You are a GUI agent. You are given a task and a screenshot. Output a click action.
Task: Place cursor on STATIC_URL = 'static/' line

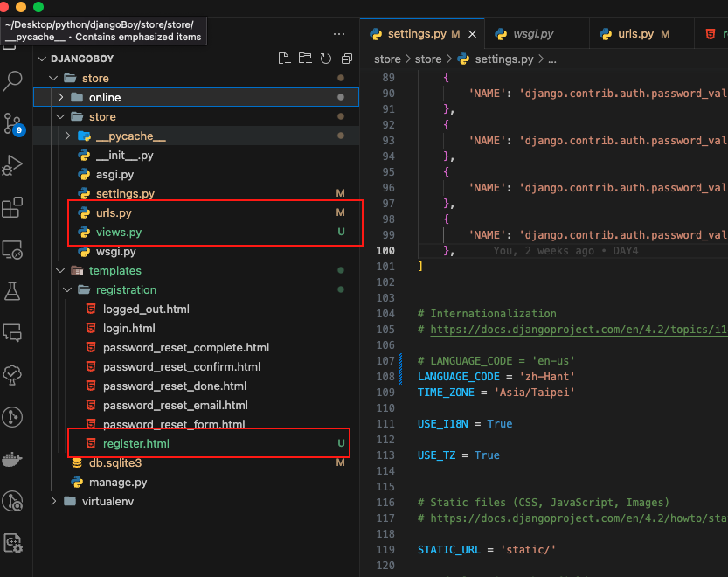tap(486, 550)
